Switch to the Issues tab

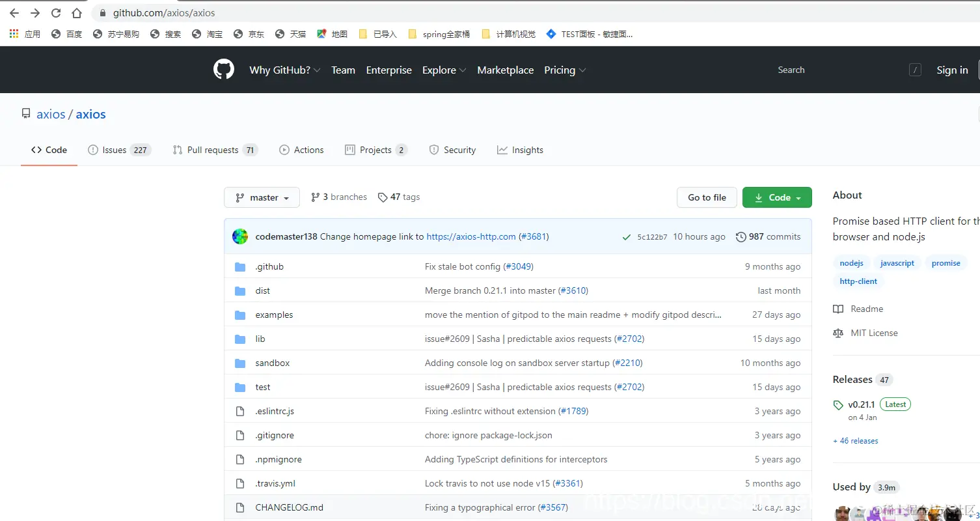pyautogui.click(x=119, y=150)
